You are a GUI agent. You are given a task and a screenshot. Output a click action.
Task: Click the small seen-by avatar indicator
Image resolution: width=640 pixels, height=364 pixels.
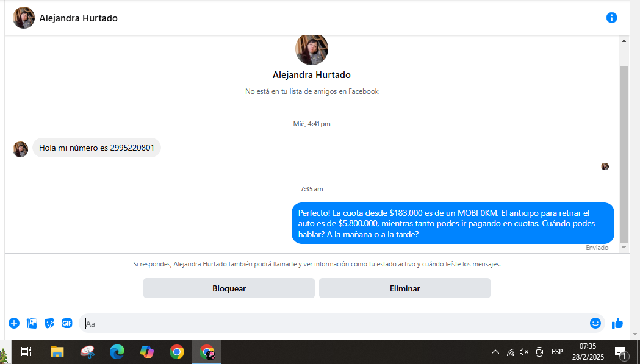click(605, 166)
